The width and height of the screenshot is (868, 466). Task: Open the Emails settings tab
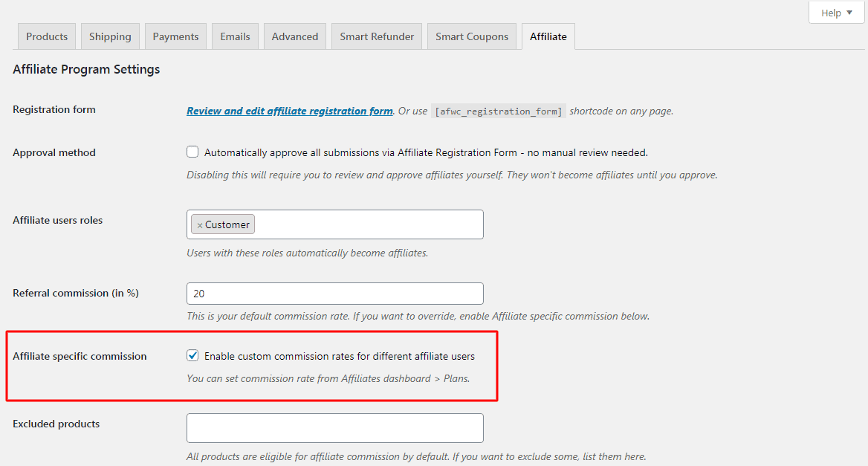[236, 36]
